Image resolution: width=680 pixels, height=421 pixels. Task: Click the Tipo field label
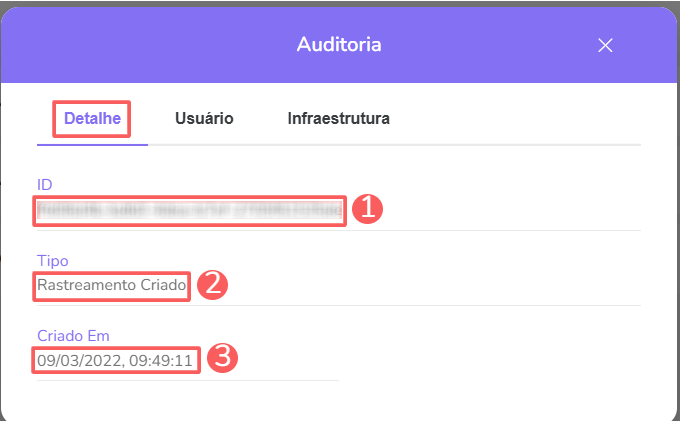point(52,260)
